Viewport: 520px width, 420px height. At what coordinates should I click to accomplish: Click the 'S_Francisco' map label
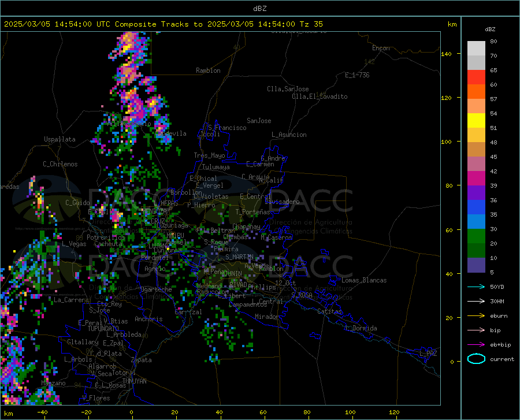[227, 128]
